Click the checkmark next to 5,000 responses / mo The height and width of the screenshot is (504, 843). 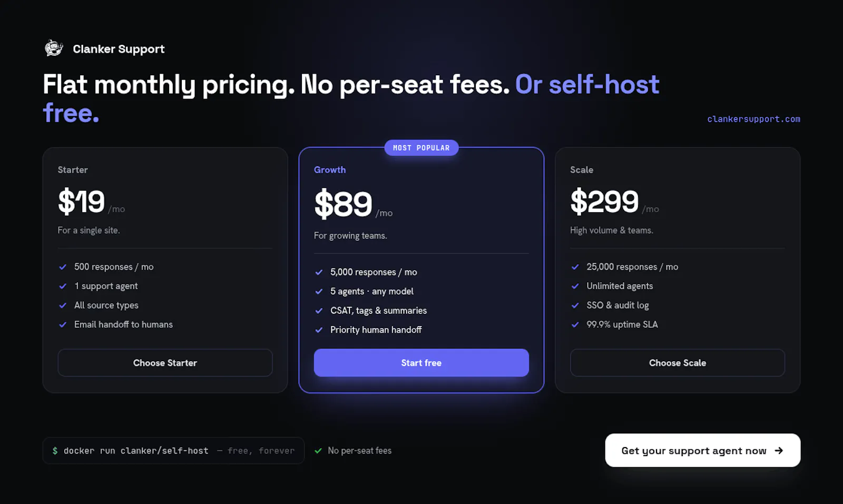tap(319, 272)
